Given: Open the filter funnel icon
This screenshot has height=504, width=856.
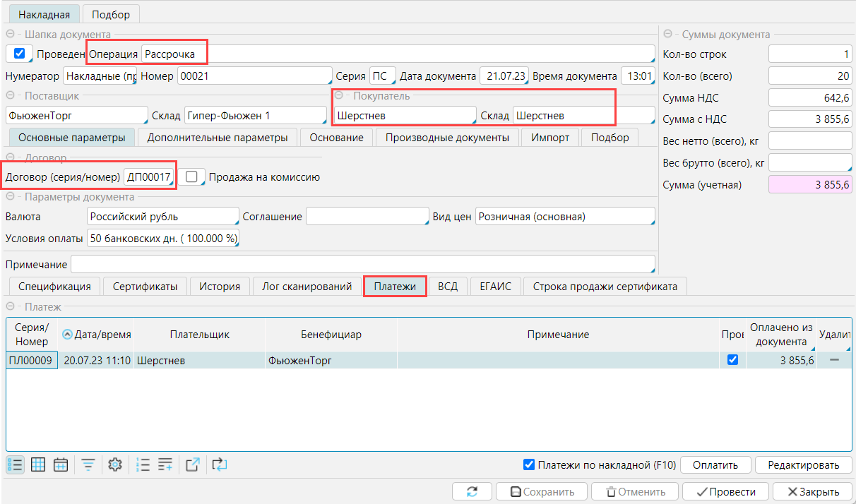Looking at the screenshot, I should (x=88, y=464).
